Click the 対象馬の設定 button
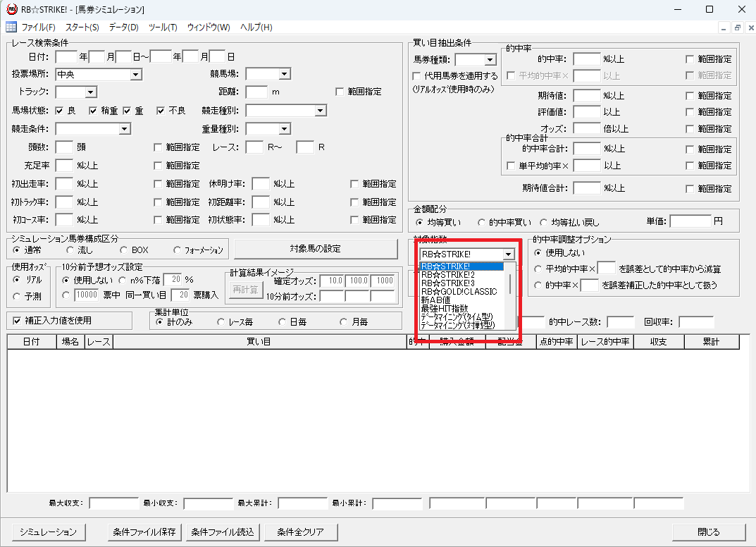Screen dimensions: 756x547 click(x=316, y=249)
